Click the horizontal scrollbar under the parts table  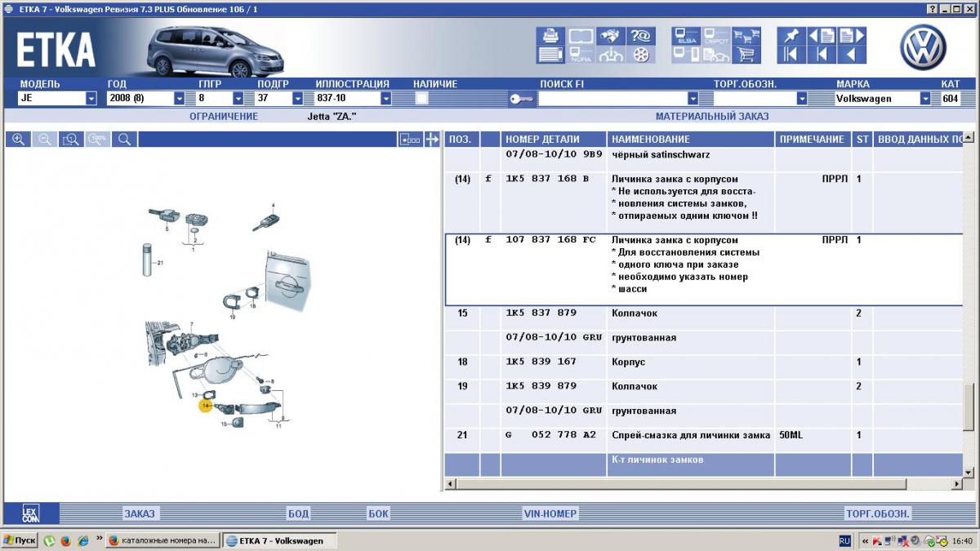(703, 485)
